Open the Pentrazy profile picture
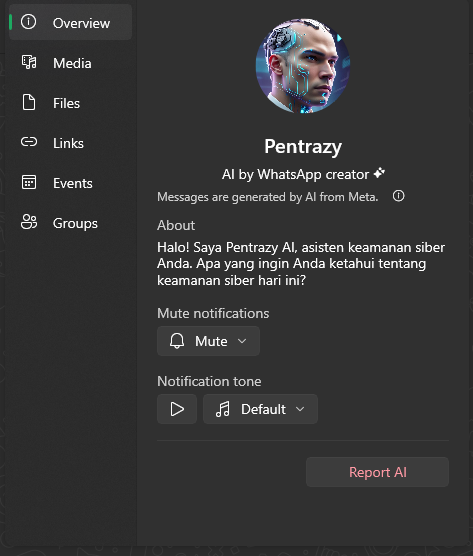The width and height of the screenshot is (473, 556). 303,66
